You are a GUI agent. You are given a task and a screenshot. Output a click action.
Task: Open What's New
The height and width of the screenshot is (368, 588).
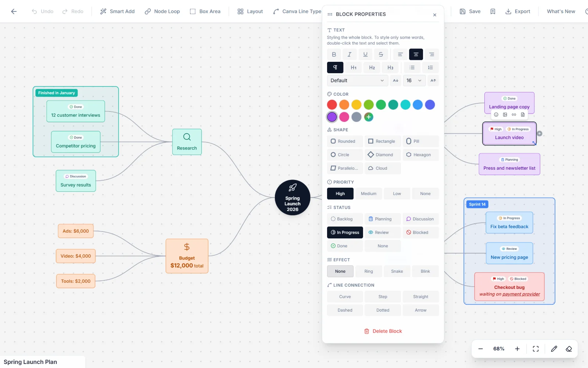561,11
